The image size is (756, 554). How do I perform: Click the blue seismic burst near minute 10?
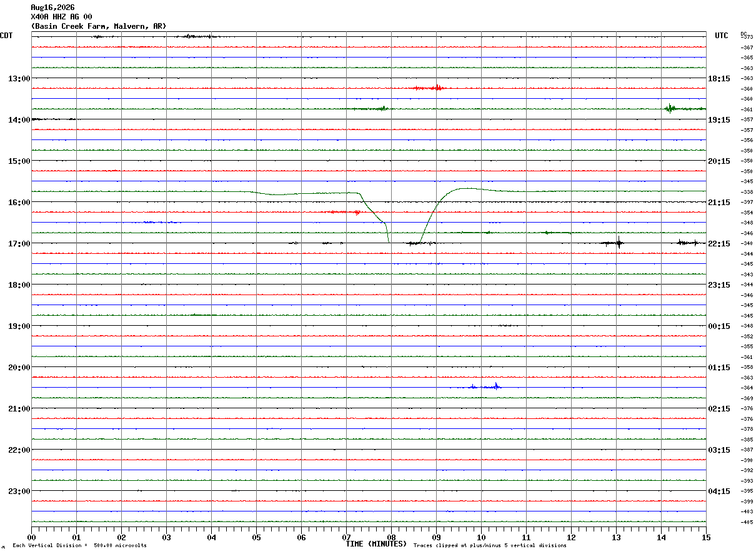pyautogui.click(x=481, y=386)
